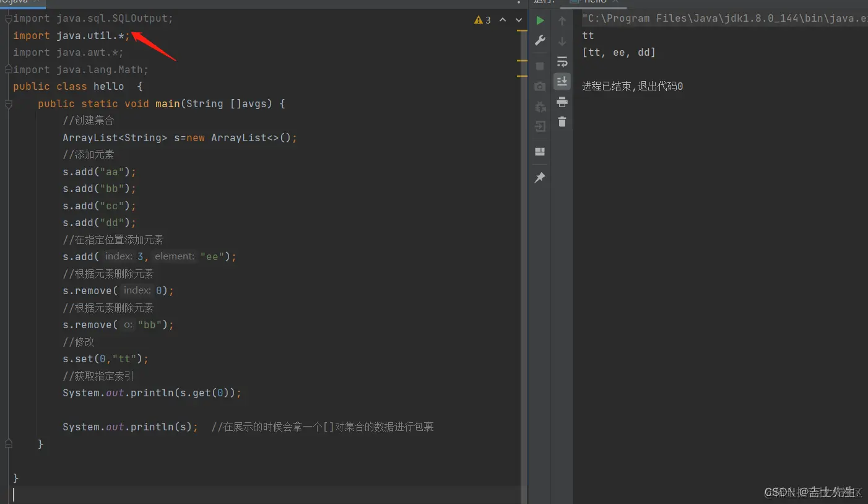Click the trailing comment about [] wrapping
Screen dimensions: 868x504
323,427
